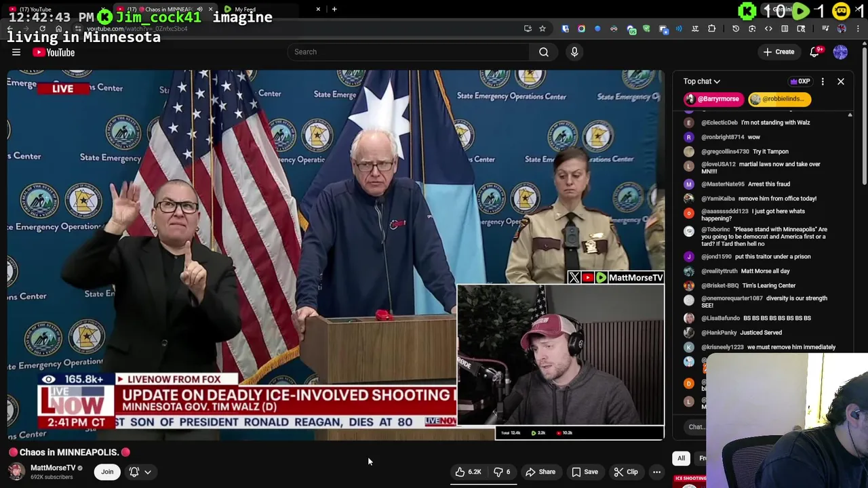Click Clip button
The height and width of the screenshot is (488, 868).
click(626, 472)
